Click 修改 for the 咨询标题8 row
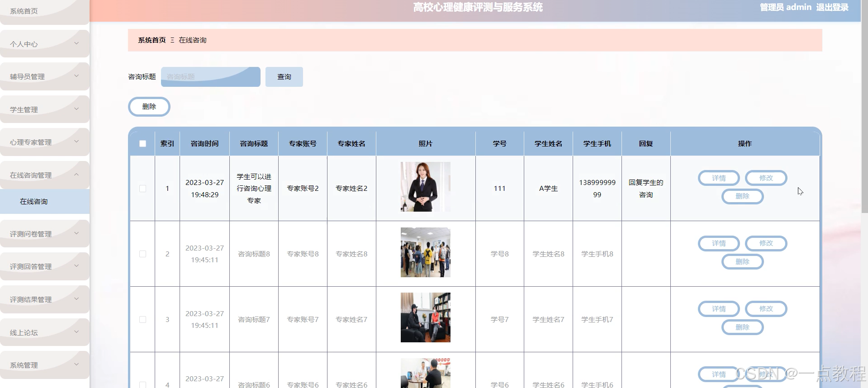Screen dimensions: 868x388 [x=766, y=243]
